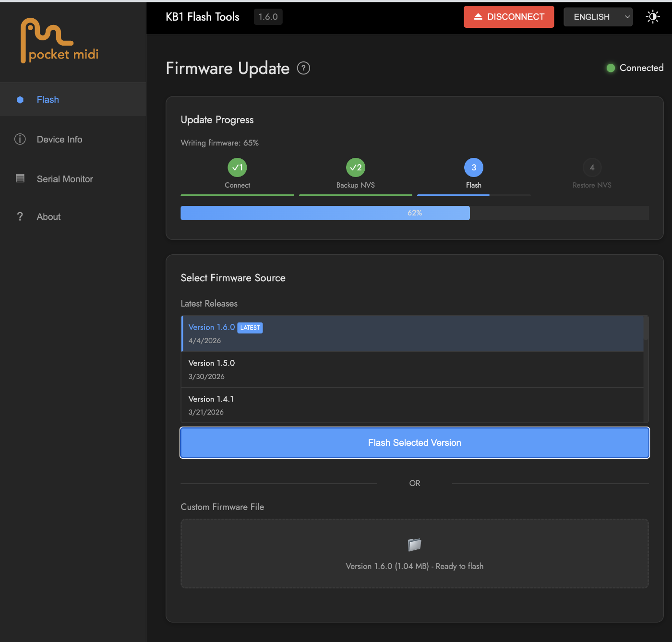Go to the Device Info page

60,140
